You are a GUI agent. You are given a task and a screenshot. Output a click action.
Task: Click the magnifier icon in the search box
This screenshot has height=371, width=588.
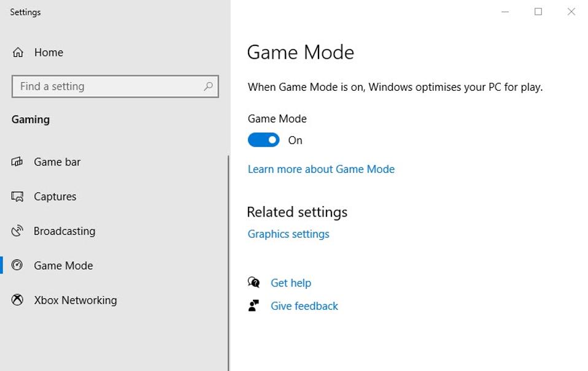(208, 86)
